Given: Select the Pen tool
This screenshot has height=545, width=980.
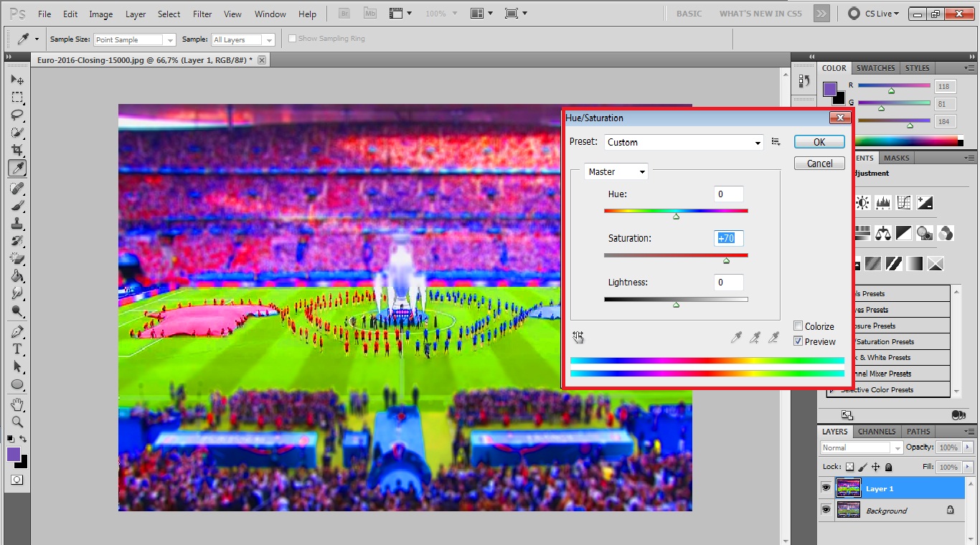Looking at the screenshot, I should coord(17,331).
